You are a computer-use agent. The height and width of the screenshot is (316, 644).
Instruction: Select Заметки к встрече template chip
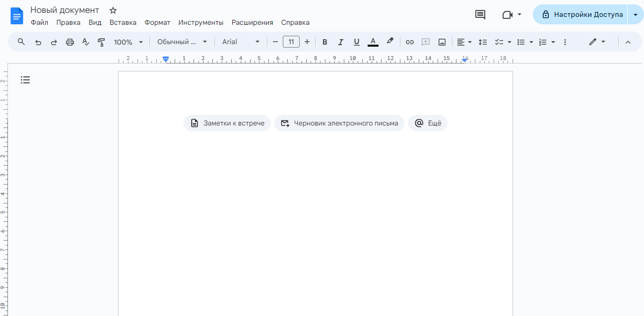pos(227,123)
